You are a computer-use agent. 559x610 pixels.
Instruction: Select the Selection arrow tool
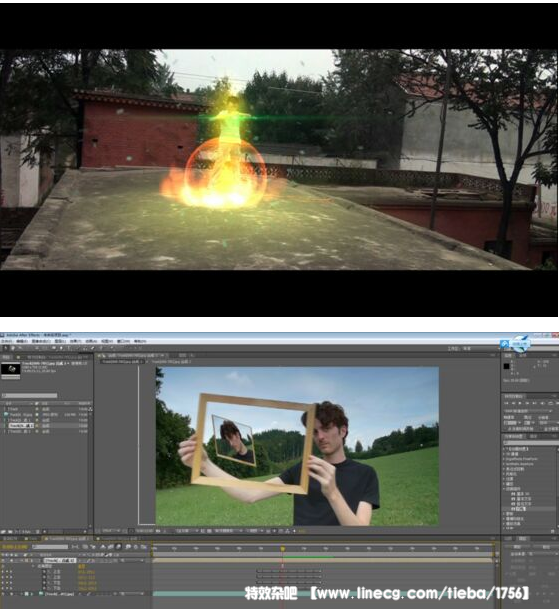tap(5, 348)
